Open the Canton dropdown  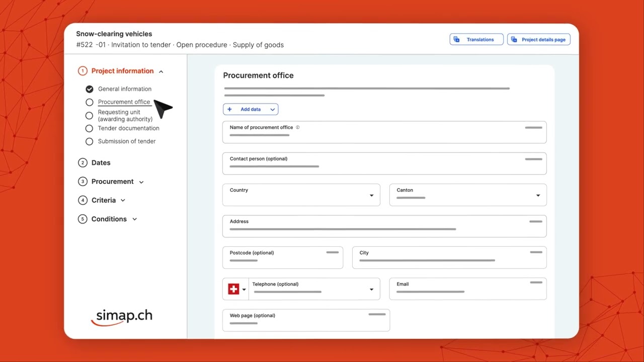pos(468,195)
